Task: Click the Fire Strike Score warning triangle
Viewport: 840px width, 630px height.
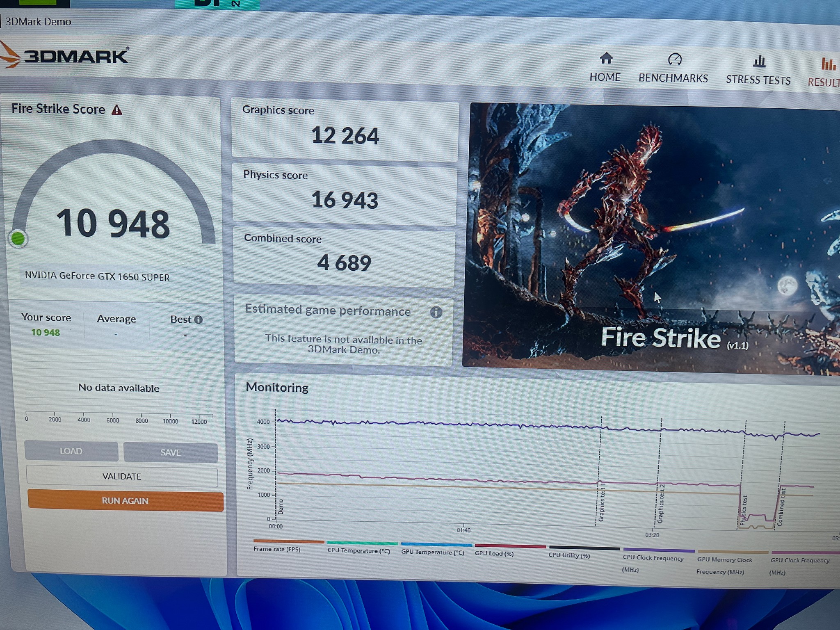Action: point(117,110)
